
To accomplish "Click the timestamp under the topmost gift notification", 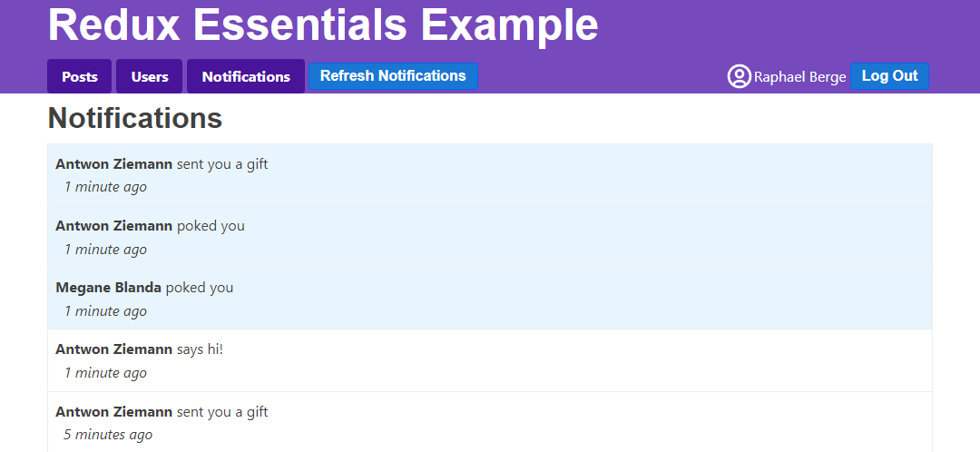I will [105, 188].
